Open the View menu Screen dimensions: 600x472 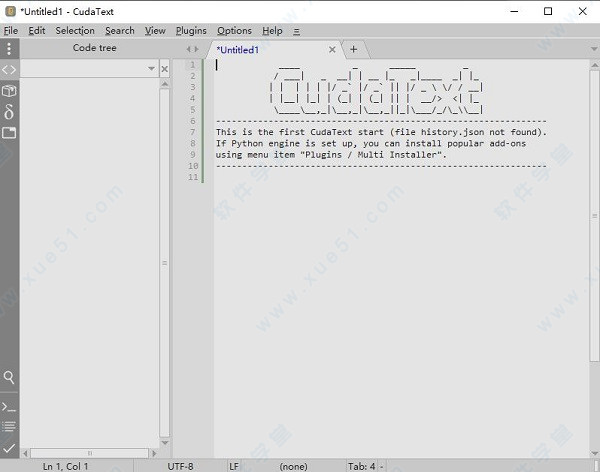tap(155, 31)
